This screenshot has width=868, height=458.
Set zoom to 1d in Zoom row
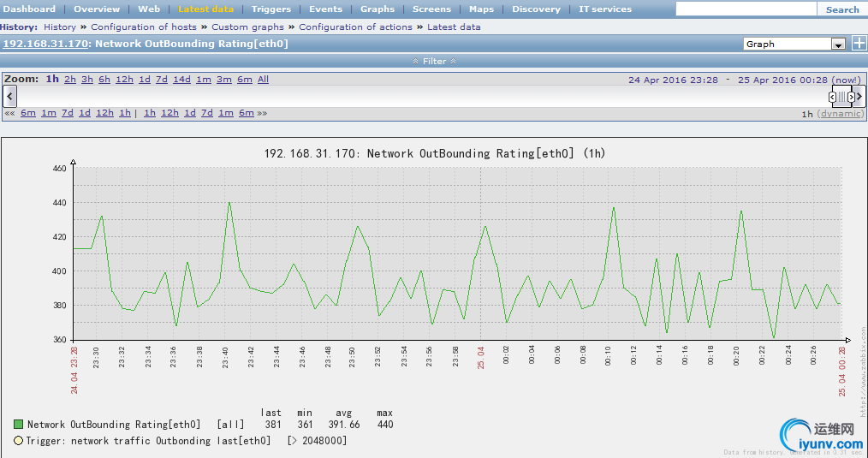[145, 80]
